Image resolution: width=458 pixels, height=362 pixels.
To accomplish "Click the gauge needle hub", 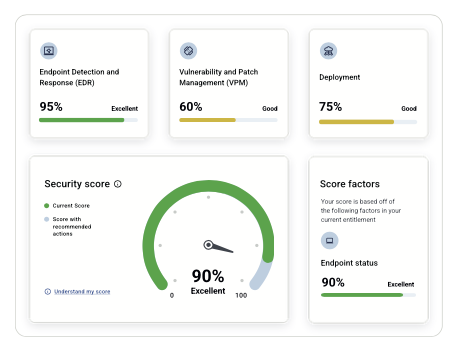I will [208, 245].
